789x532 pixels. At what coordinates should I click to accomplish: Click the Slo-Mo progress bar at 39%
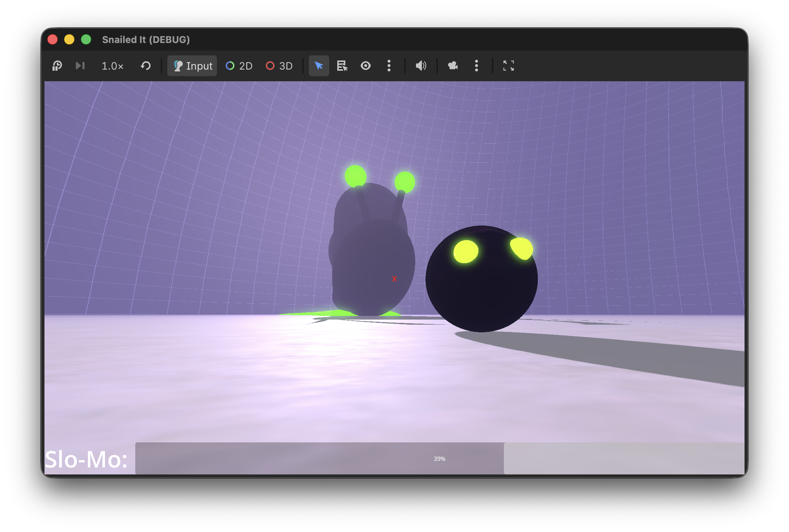click(440, 458)
